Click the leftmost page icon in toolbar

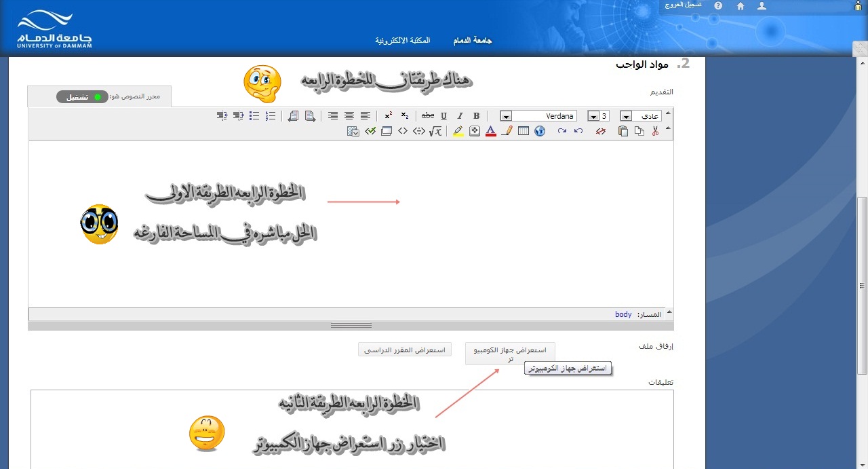pyautogui.click(x=294, y=116)
